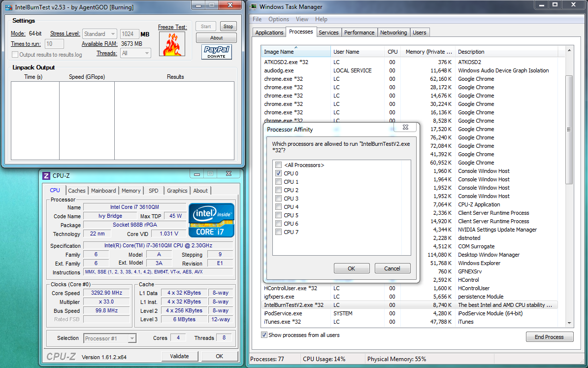Click the Task Manager title bar icon

coord(254,7)
